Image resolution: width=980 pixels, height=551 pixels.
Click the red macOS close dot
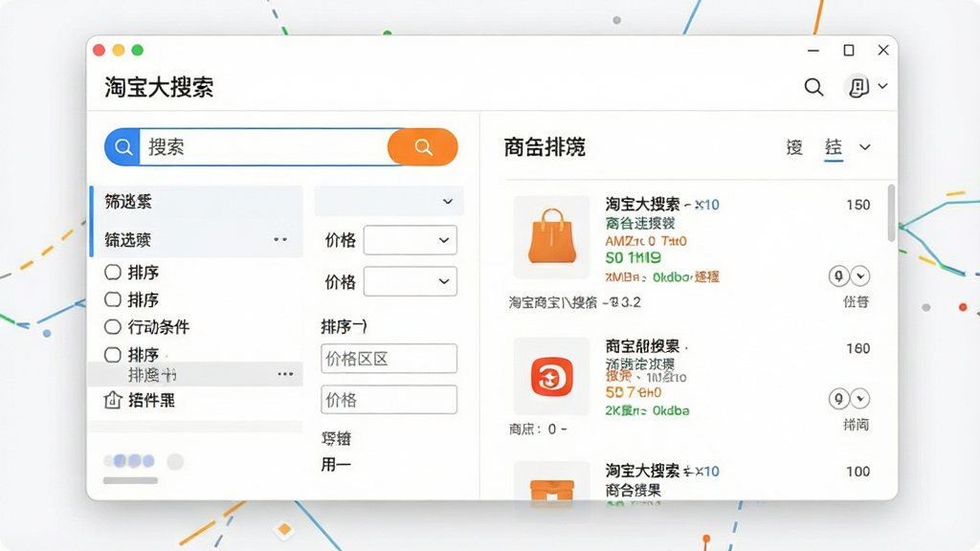point(99,50)
